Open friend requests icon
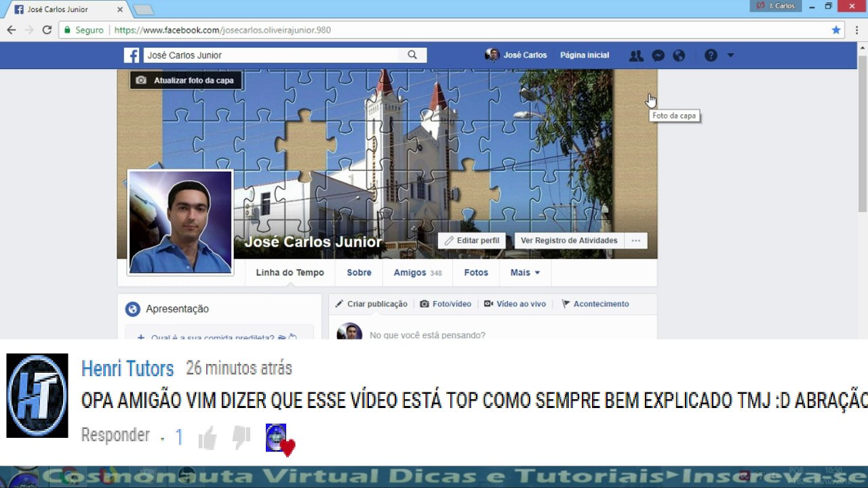The height and width of the screenshot is (488, 868). tap(636, 56)
